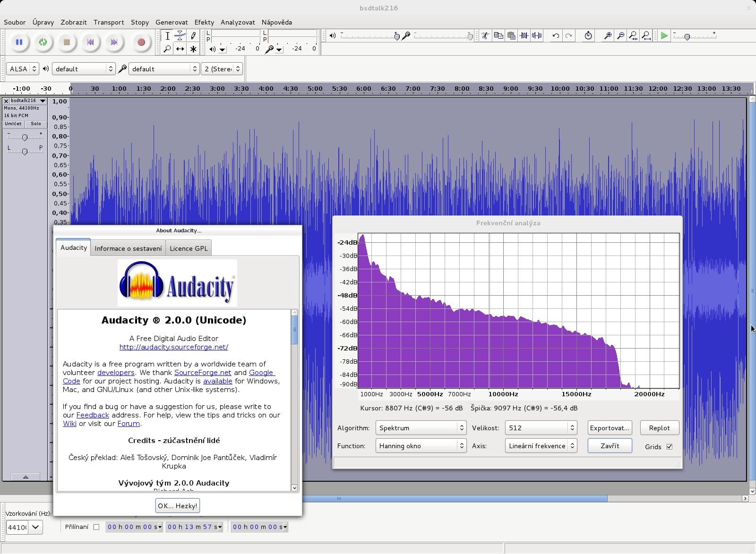756x554 pixels.
Task: Open the Feedback link in About dialog
Action: tap(93, 415)
